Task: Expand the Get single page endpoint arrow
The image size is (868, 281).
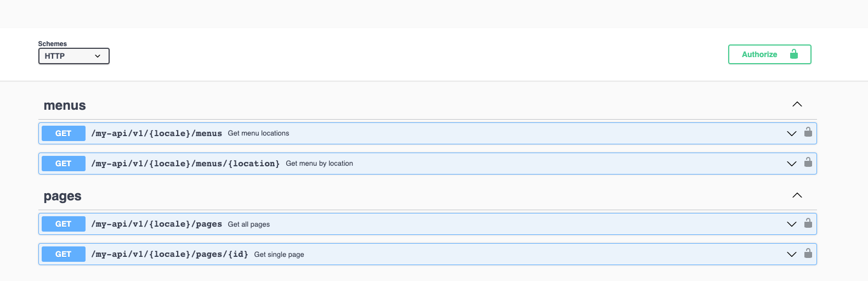Action: [791, 254]
